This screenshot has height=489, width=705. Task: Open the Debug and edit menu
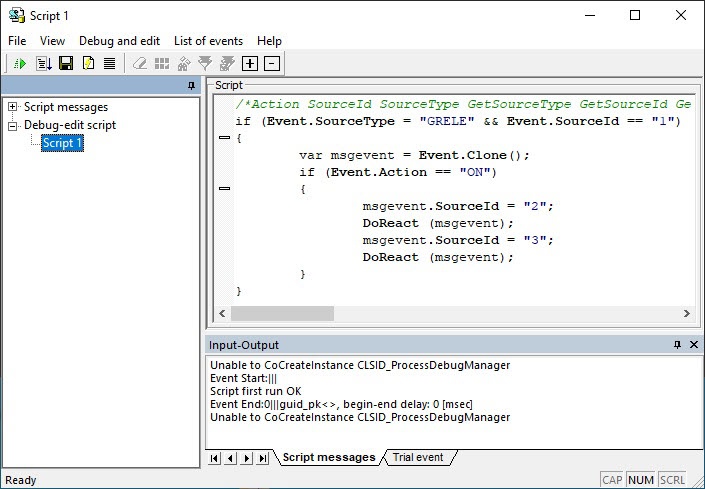click(x=119, y=41)
